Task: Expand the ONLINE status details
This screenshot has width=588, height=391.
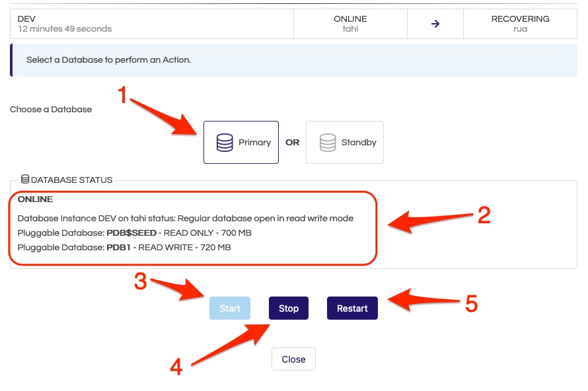Action: click(35, 199)
